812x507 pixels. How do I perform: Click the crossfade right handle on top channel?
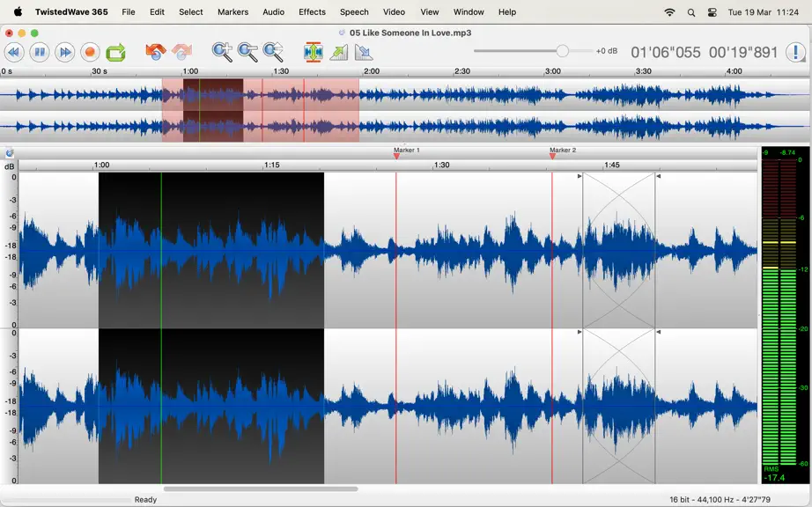pos(658,176)
